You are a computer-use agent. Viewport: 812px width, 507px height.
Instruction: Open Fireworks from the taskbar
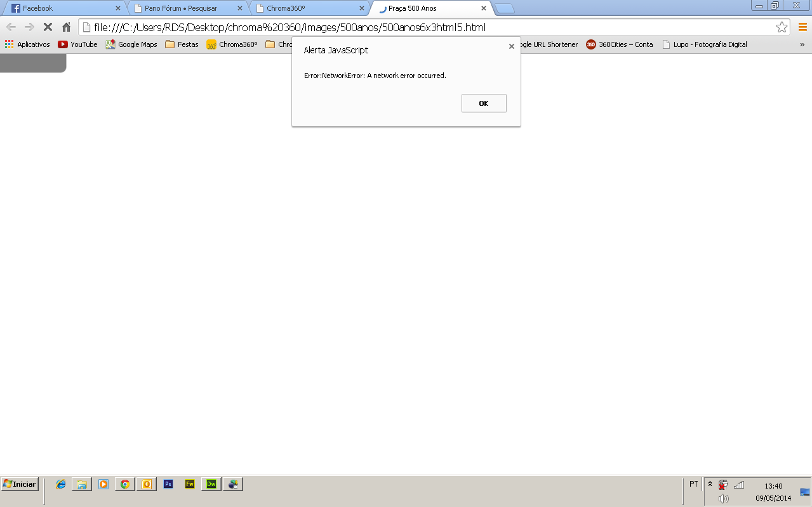coord(190,484)
